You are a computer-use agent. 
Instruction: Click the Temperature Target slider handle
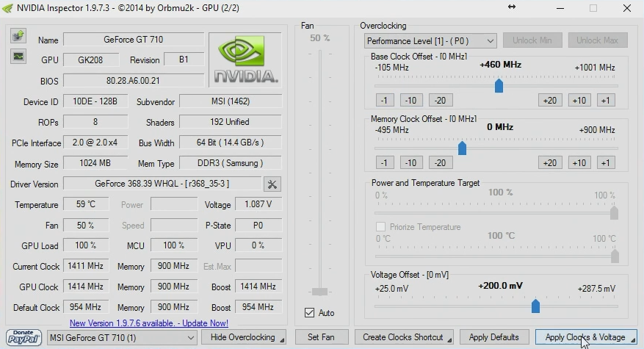(x=615, y=256)
